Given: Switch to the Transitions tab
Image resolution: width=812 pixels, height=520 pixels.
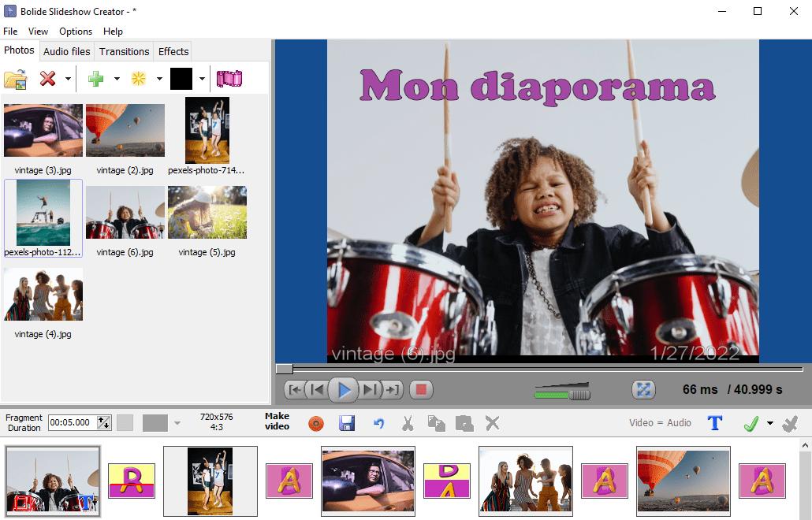Looking at the screenshot, I should (124, 51).
